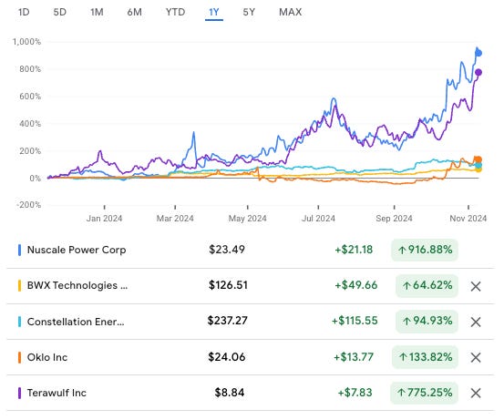Click Constellation teal color marker
Viewport: 504px width, 420px height.
click(20, 322)
